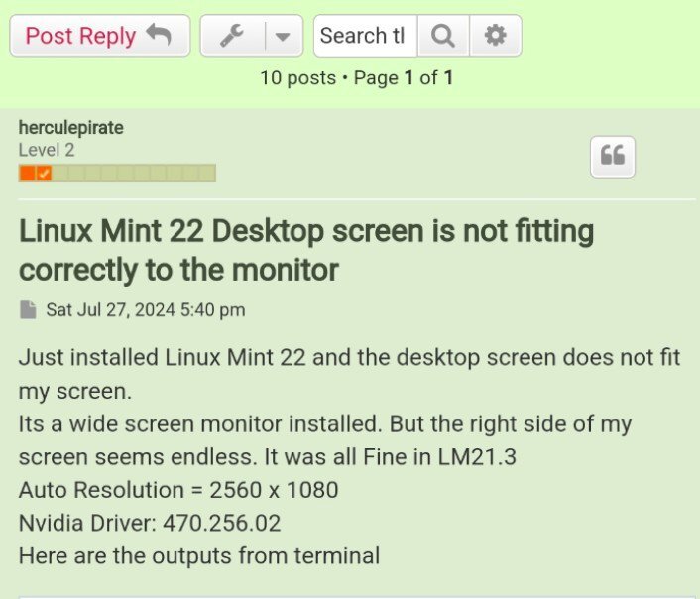Open the herculepirate user profile

71,128
